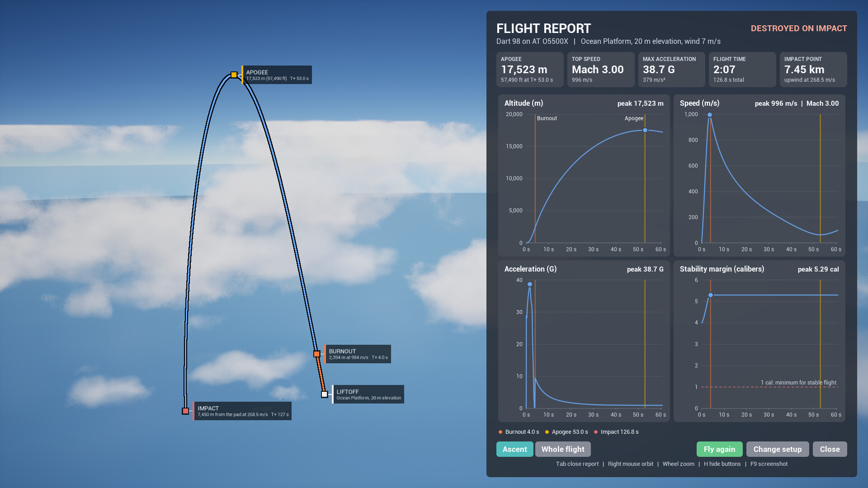
Task: Click the white Liftoff trajectory marker
Action: pos(324,394)
